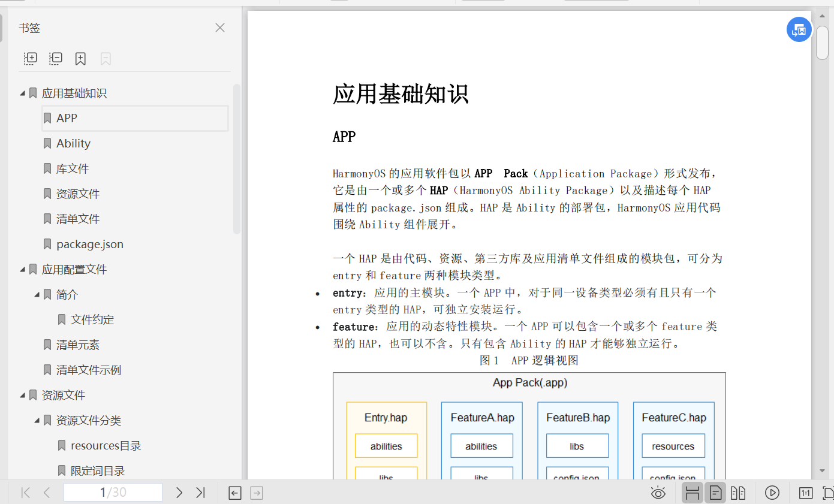This screenshot has height=504, width=834.
Task: Start slideshow play button
Action: (x=772, y=493)
